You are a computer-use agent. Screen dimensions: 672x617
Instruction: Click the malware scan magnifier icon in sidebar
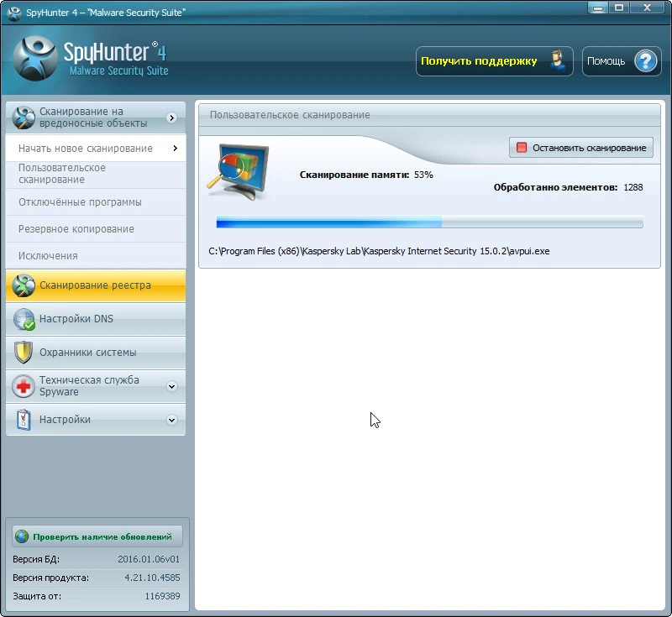tap(24, 118)
